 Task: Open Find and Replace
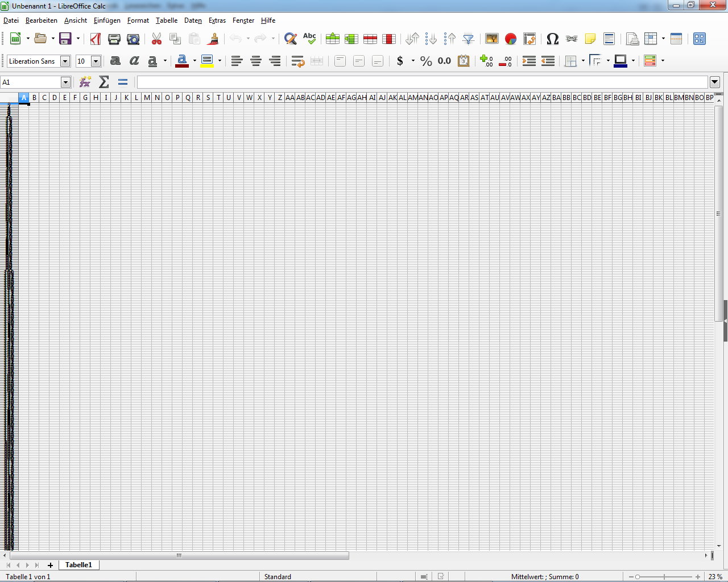(291, 39)
